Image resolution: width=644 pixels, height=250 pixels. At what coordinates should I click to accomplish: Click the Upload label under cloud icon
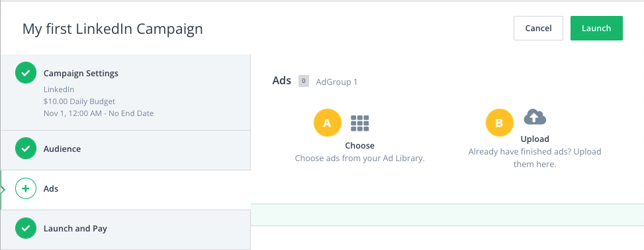pyautogui.click(x=535, y=139)
